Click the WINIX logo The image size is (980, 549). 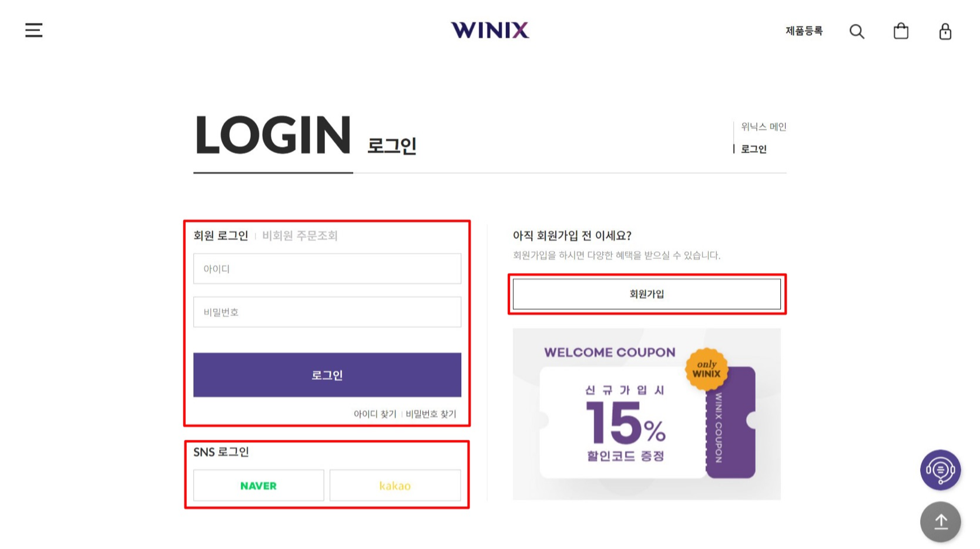(x=490, y=30)
